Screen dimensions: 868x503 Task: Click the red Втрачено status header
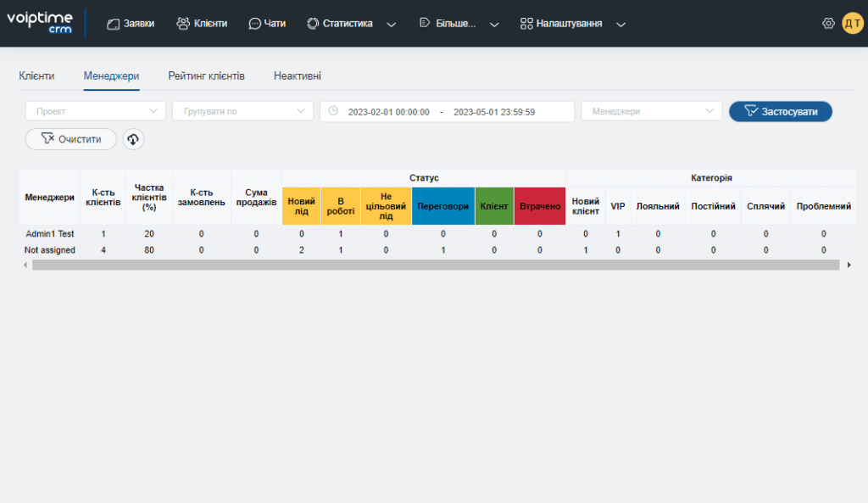pos(540,206)
